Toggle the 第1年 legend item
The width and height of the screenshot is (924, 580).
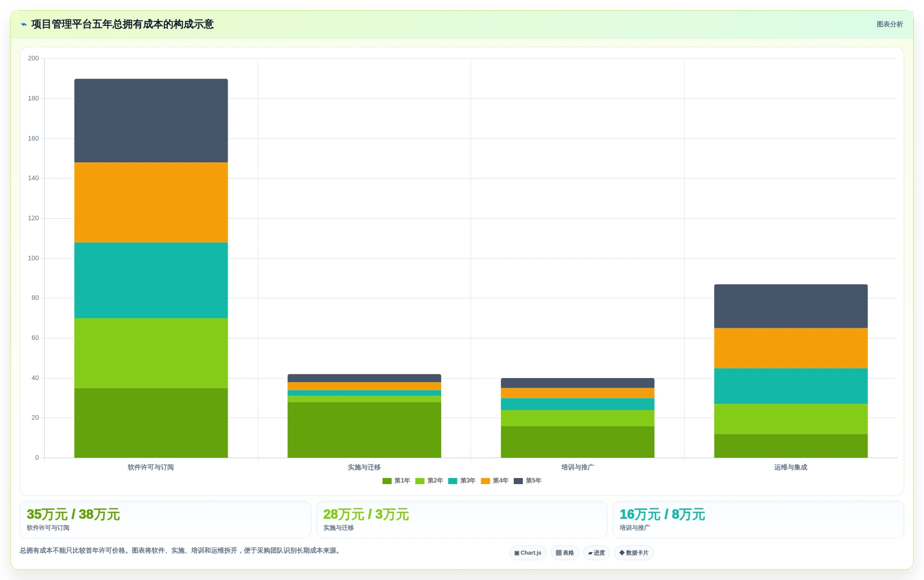tap(396, 481)
